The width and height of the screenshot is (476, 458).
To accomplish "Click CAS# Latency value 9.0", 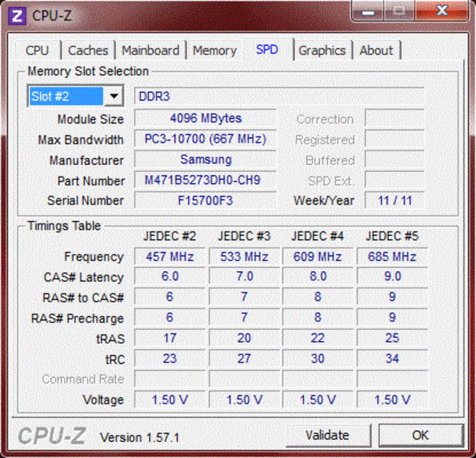I will 392,276.
